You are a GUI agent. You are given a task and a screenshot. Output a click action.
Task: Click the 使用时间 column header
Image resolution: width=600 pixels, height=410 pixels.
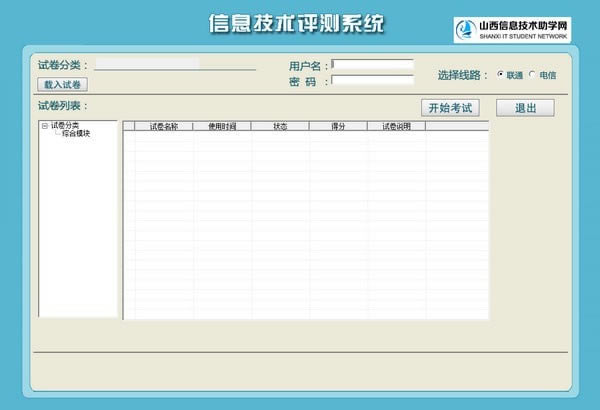click(x=222, y=127)
